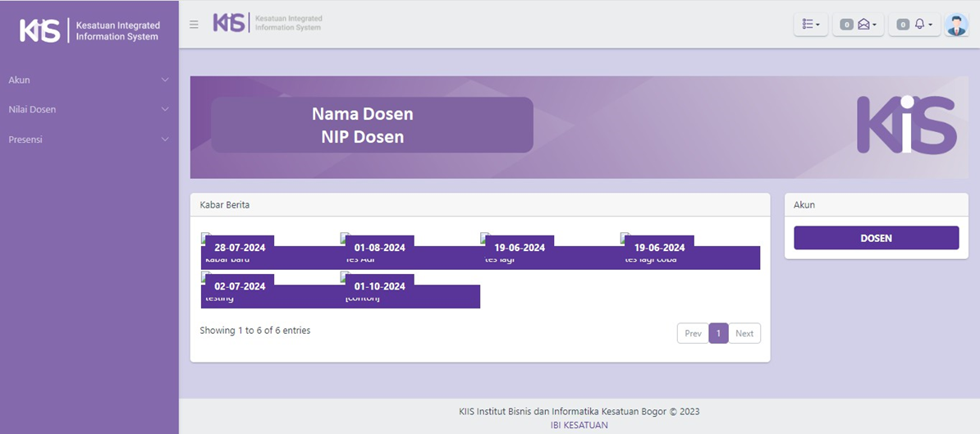Open the news card dated 01-10-2024
The height and width of the screenshot is (434, 980).
click(x=410, y=292)
